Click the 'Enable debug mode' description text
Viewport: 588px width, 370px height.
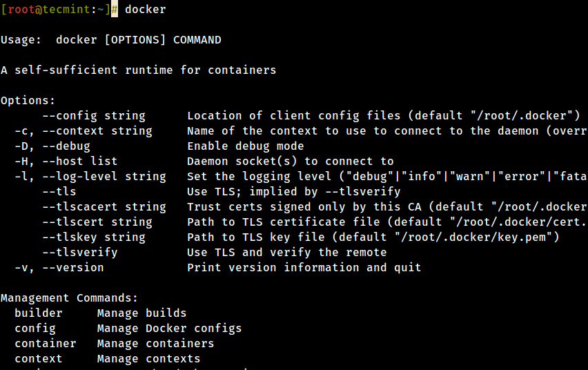(x=246, y=146)
